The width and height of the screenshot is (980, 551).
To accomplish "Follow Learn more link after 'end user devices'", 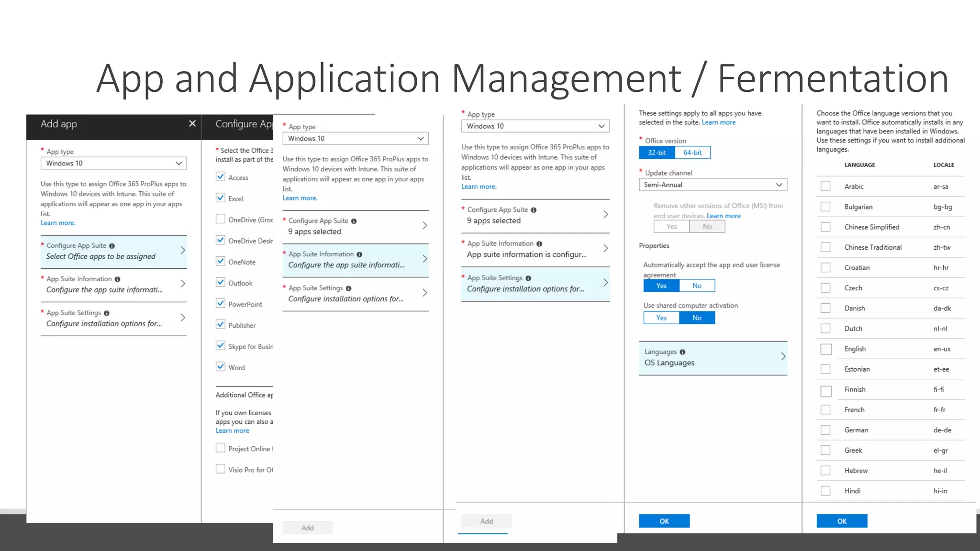I will click(724, 216).
